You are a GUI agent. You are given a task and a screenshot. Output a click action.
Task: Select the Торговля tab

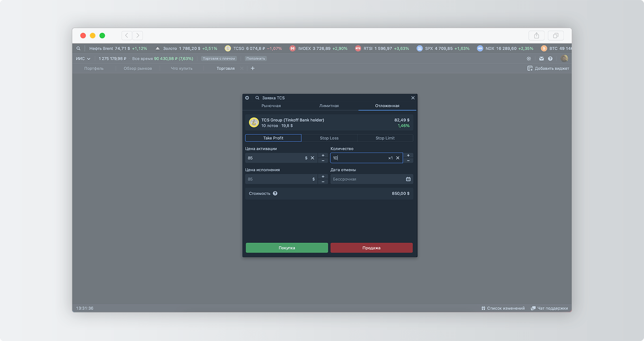coord(225,68)
